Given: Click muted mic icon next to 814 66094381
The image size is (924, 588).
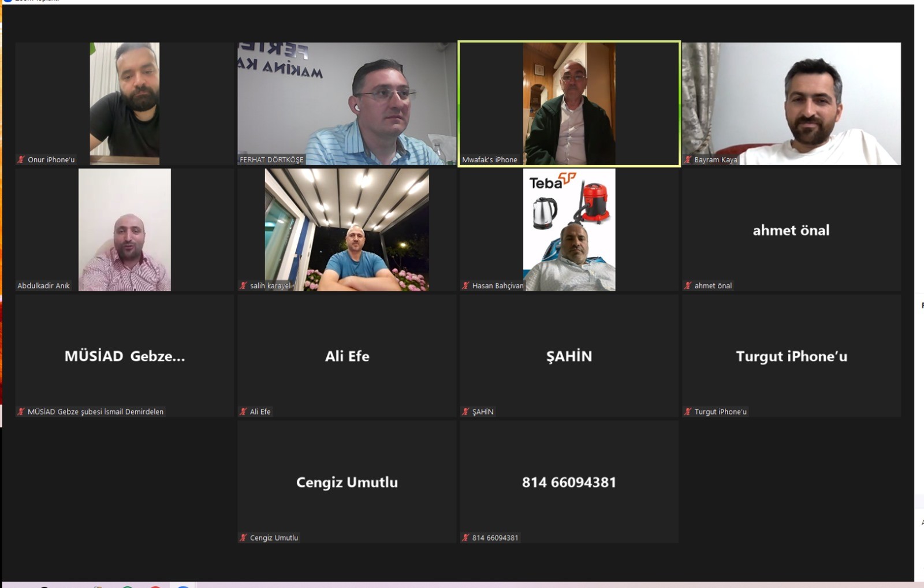Looking at the screenshot, I should coord(465,538).
